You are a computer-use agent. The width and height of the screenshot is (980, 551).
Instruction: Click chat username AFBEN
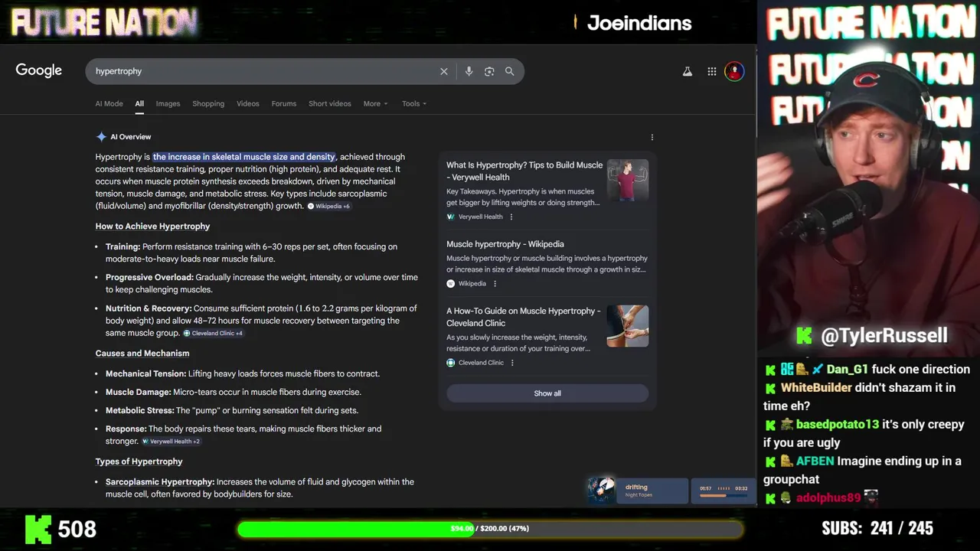coord(815,461)
